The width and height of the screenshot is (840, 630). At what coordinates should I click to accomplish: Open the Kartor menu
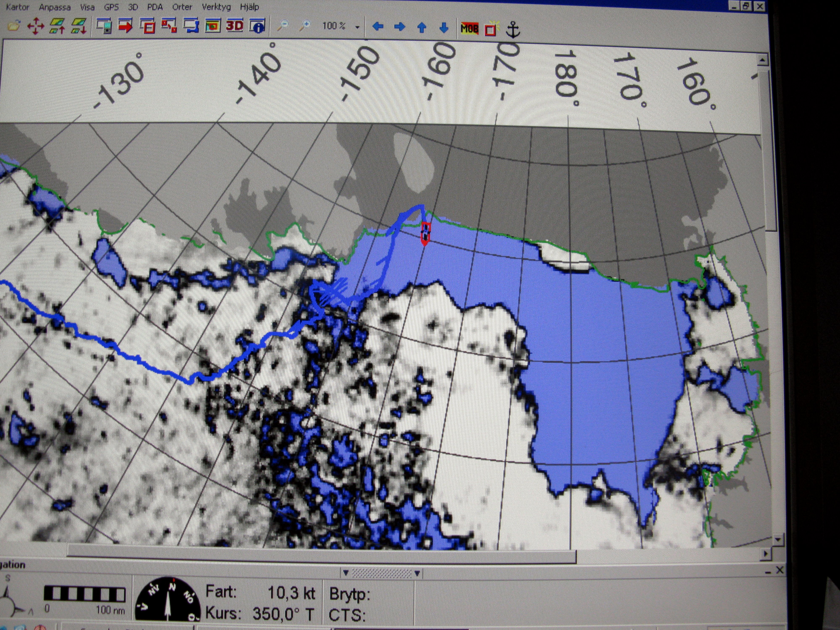(x=17, y=7)
